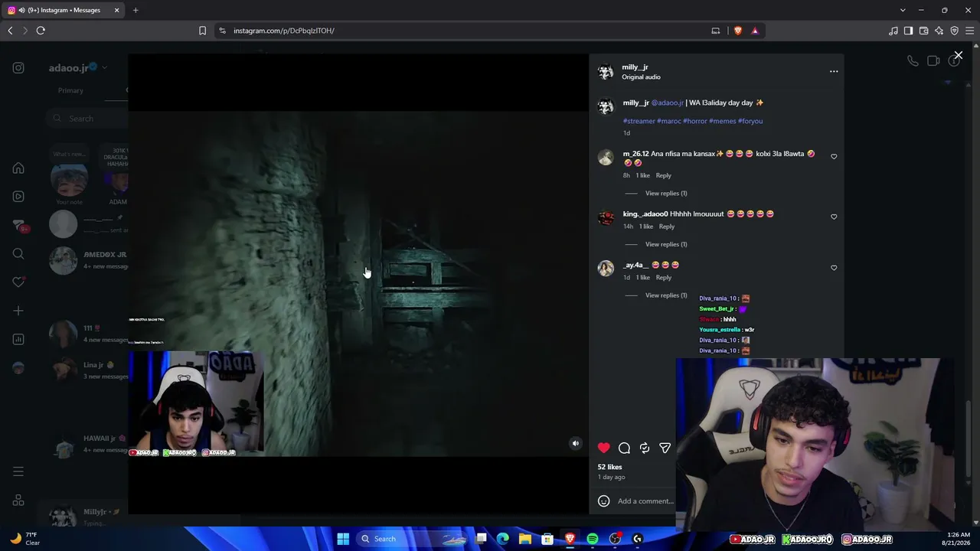The height and width of the screenshot is (551, 980).
Task: Expand replies under king._adaoo0's comment
Action: [666, 244]
